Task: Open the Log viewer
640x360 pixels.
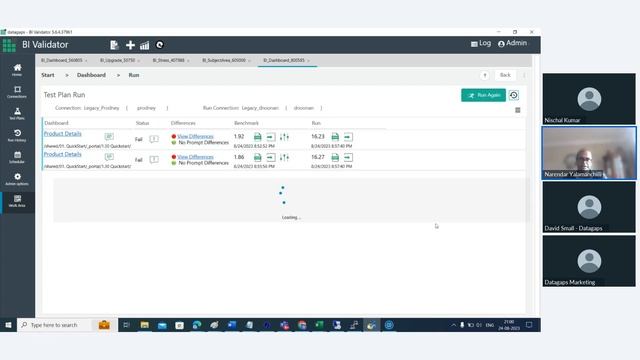Action: point(481,43)
